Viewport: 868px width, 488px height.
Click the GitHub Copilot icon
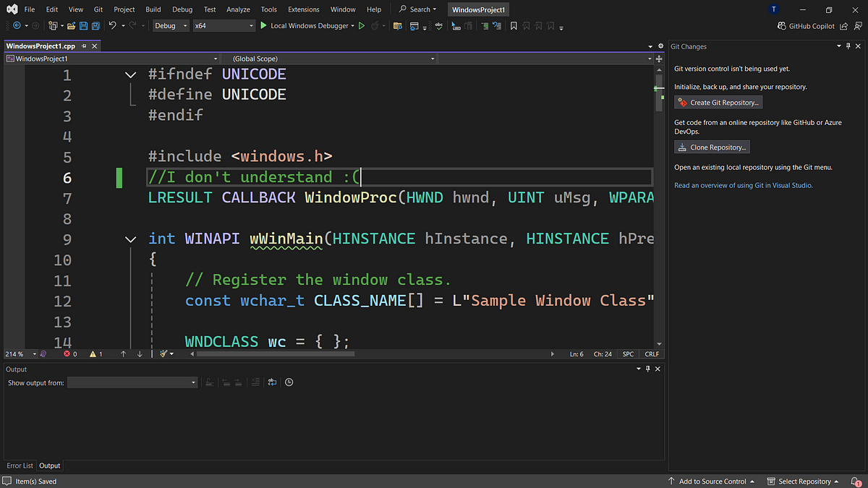[782, 25]
